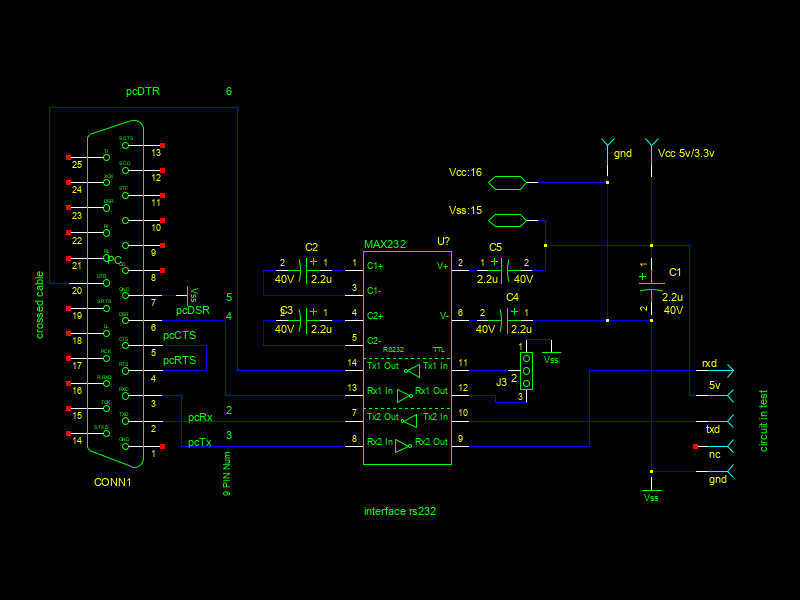Select the C4 capacitor symbol on V-
The width and height of the screenshot is (800, 600).
[x=505, y=320]
